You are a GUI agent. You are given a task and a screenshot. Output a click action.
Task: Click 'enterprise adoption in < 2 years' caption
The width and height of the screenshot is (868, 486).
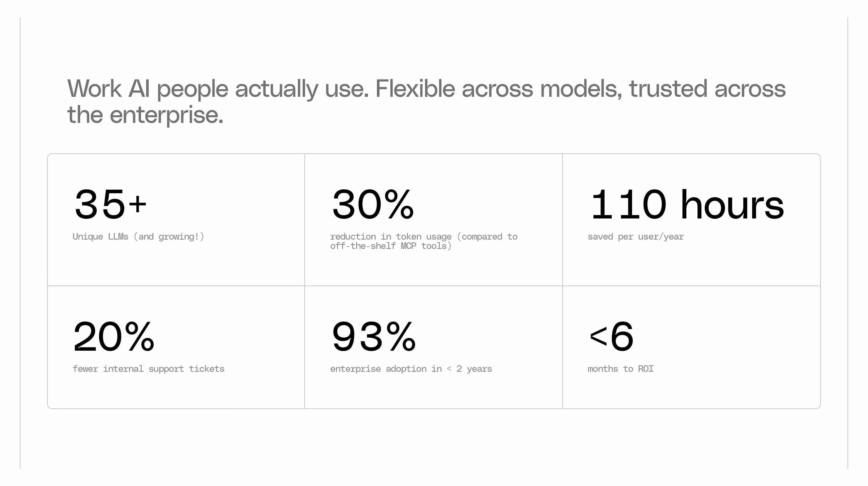click(411, 369)
